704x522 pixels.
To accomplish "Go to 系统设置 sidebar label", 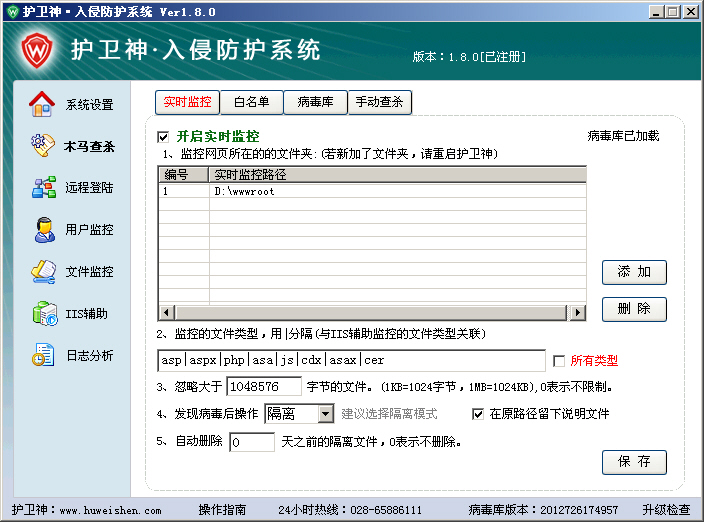I will point(89,105).
